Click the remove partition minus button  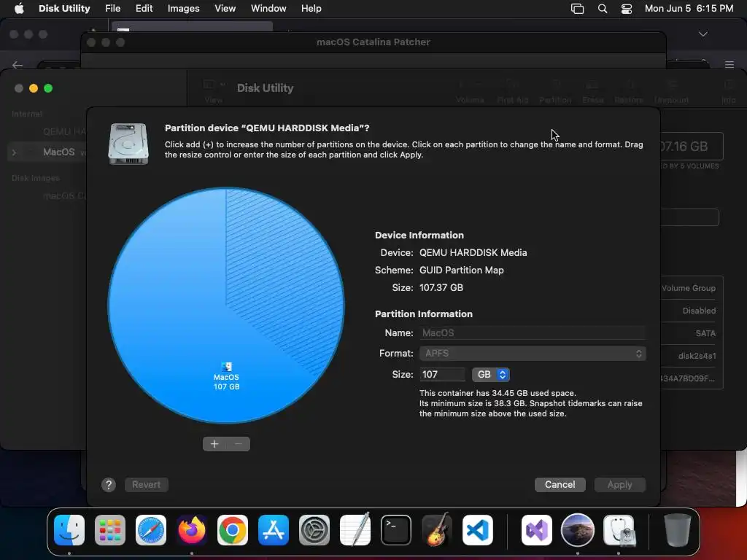click(239, 444)
